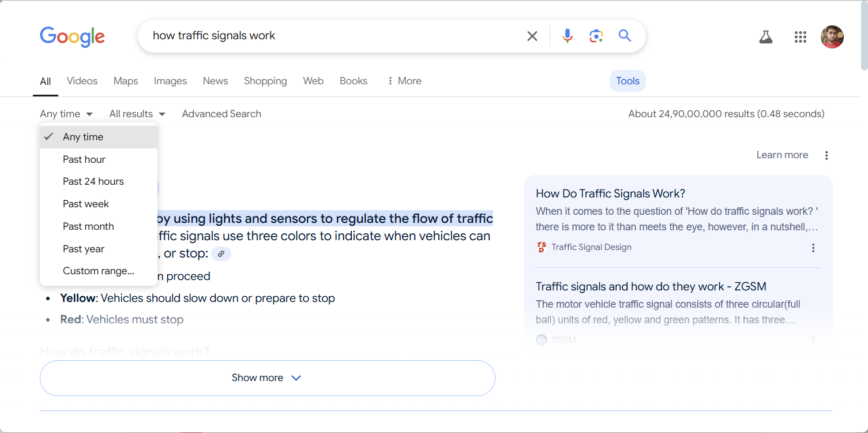The image size is (868, 433).
Task: Switch to the Books tab
Action: click(354, 81)
